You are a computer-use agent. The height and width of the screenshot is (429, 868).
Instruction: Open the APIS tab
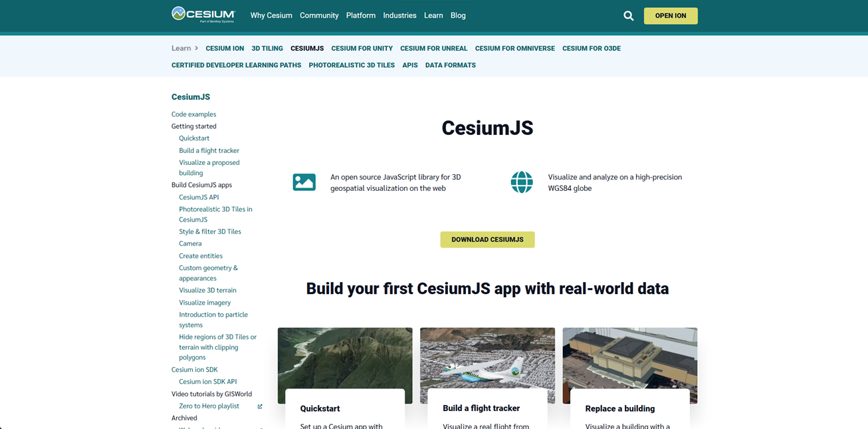pos(410,65)
